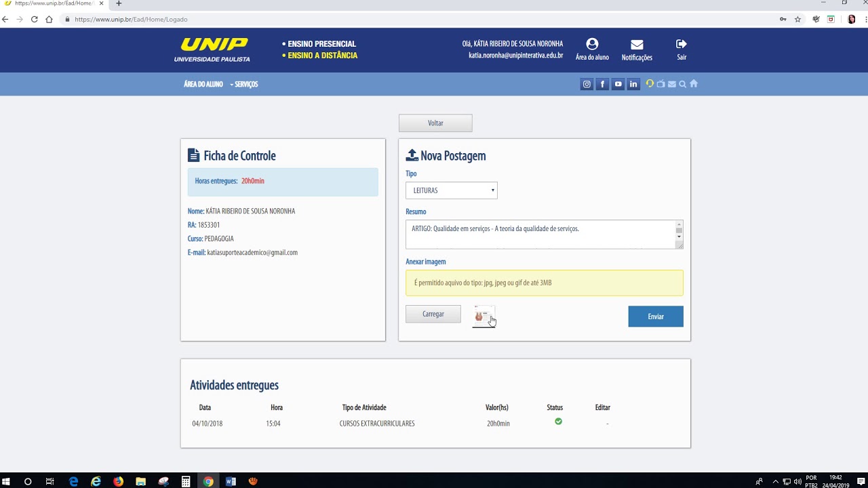Expand the Tipo dropdown showing LEITURAS

(452, 190)
